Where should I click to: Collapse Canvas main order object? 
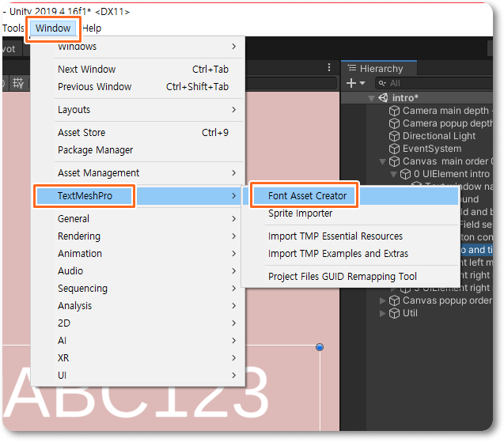[x=382, y=161]
